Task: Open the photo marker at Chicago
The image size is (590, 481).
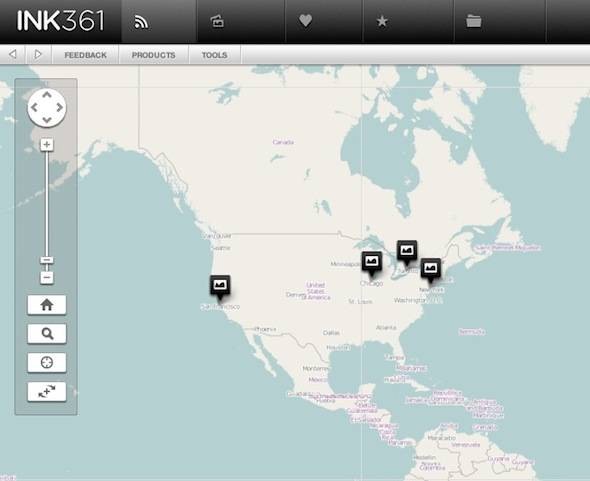Action: [372, 262]
